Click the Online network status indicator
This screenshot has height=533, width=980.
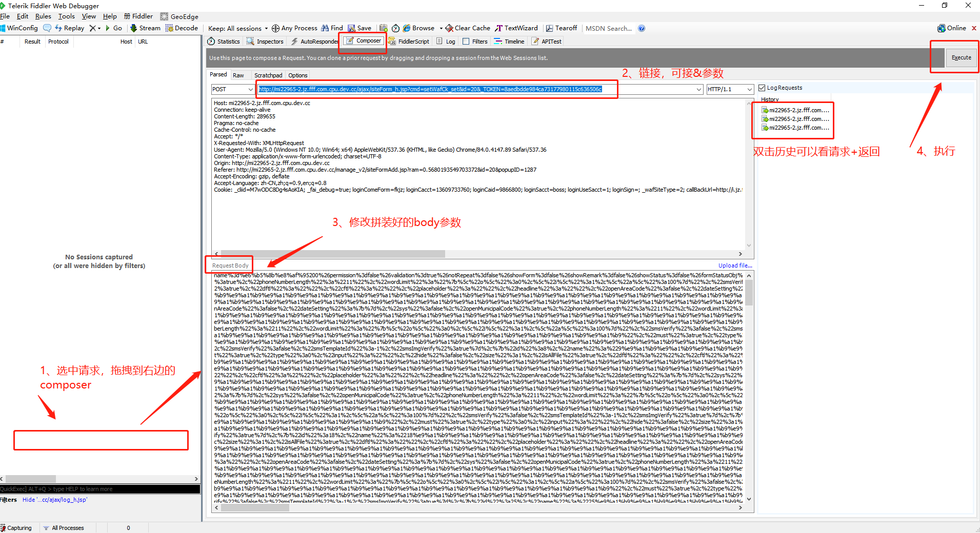(x=952, y=28)
